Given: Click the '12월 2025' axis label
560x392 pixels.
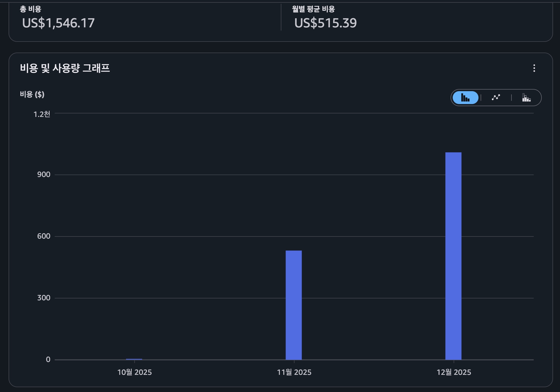Looking at the screenshot, I should pos(454,372).
